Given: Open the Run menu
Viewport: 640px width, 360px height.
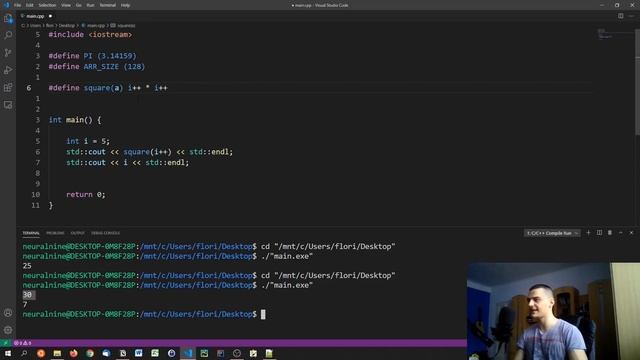Looking at the screenshot, I should click(x=90, y=5).
